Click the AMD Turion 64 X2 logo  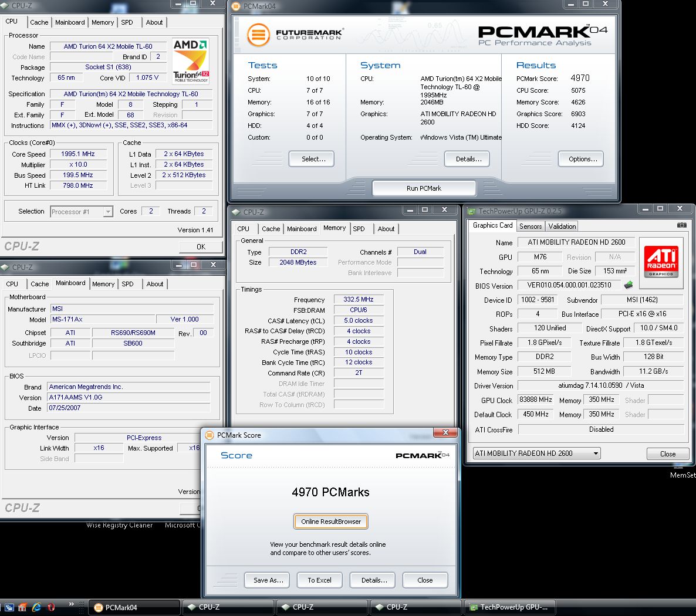tap(191, 61)
